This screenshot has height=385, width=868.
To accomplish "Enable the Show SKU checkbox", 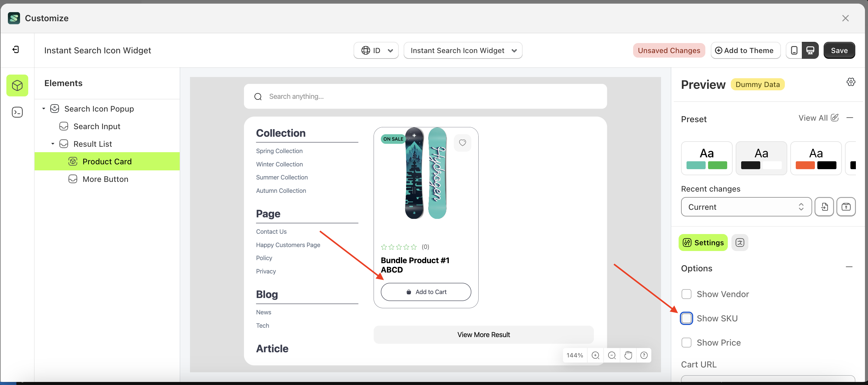I will pyautogui.click(x=687, y=318).
